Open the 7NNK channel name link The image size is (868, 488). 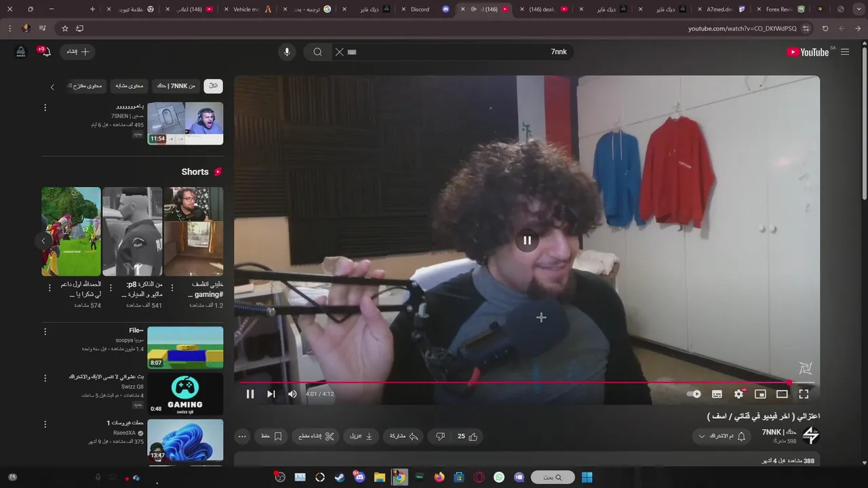779,432
